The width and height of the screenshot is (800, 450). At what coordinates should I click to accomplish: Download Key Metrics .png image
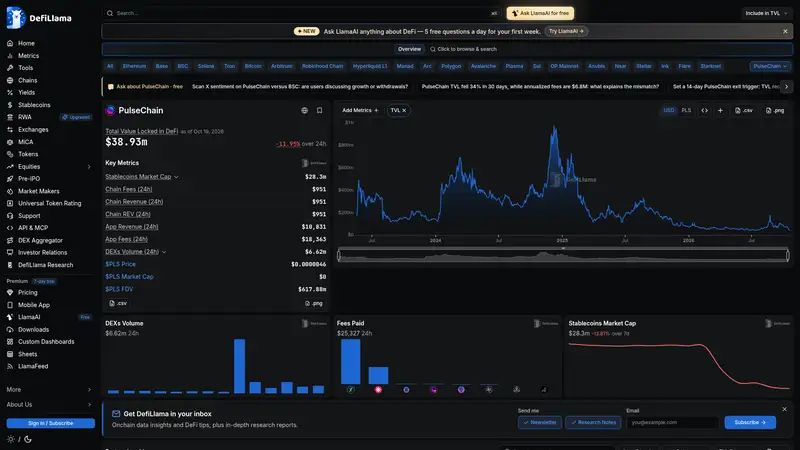[314, 303]
